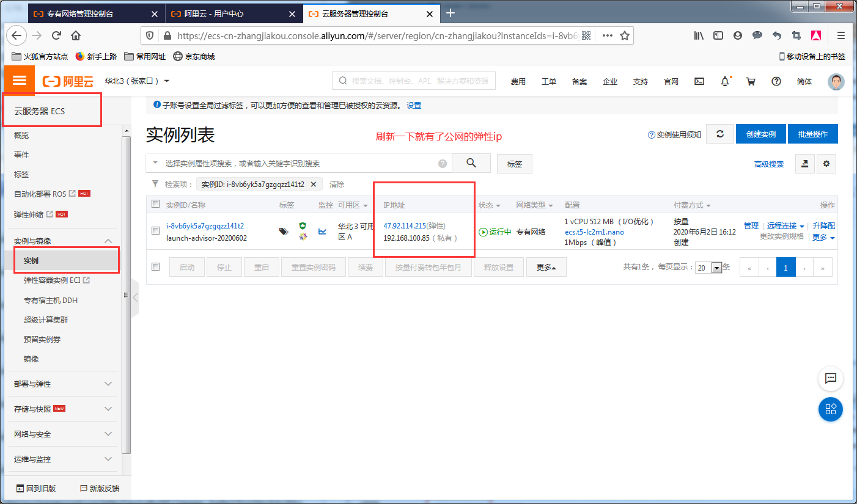
Task: Open the monitoring chart icon for the instance
Action: coord(323,232)
